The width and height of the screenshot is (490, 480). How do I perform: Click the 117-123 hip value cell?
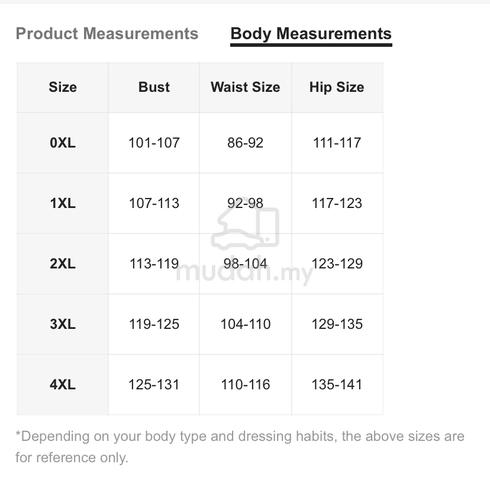point(337,203)
